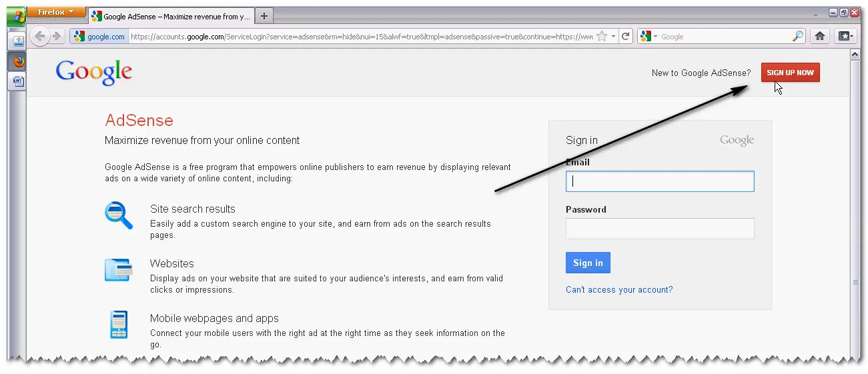Viewport: 868px width, 374px height.
Task: Click the gray Google logo in sign-in box
Action: (737, 140)
